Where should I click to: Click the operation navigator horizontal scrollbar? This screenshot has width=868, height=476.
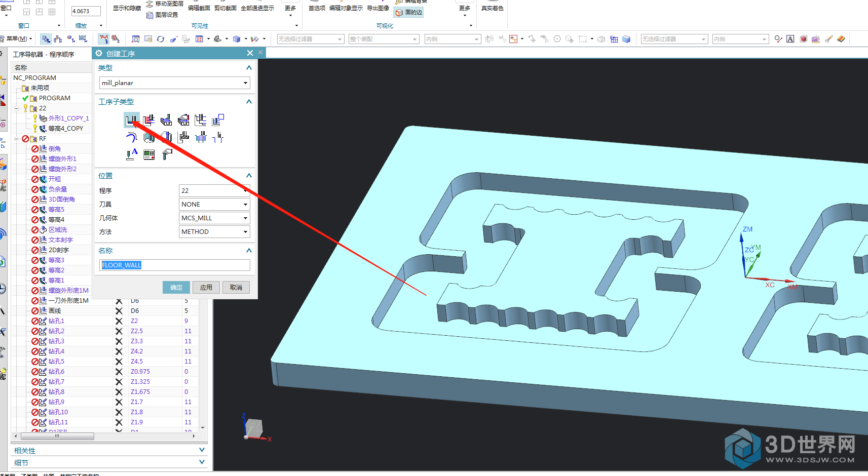click(57, 436)
